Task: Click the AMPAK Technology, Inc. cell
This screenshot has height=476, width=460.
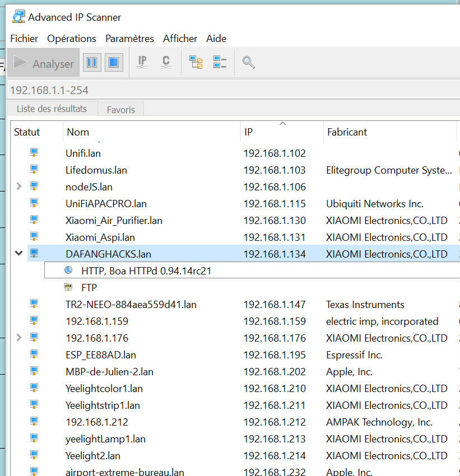Action: [x=379, y=422]
